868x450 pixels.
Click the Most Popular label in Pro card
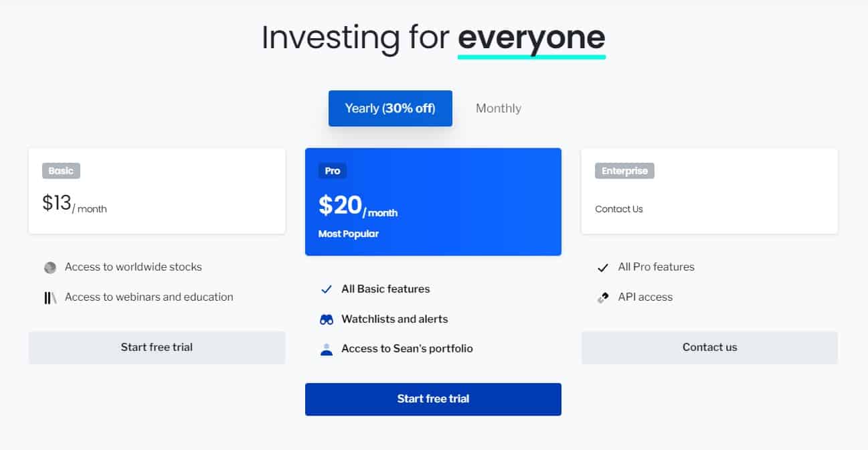tap(349, 234)
